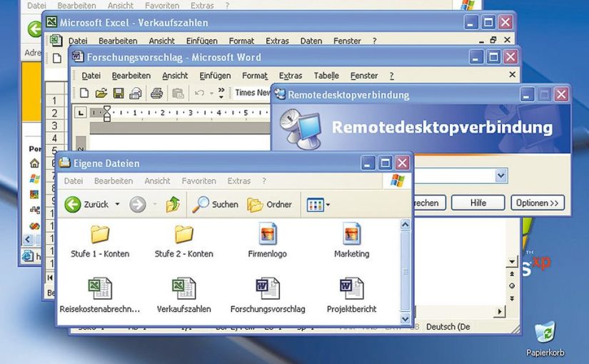
Task: Click the previous page double arrow in Word scrollbar
Action: point(512,274)
